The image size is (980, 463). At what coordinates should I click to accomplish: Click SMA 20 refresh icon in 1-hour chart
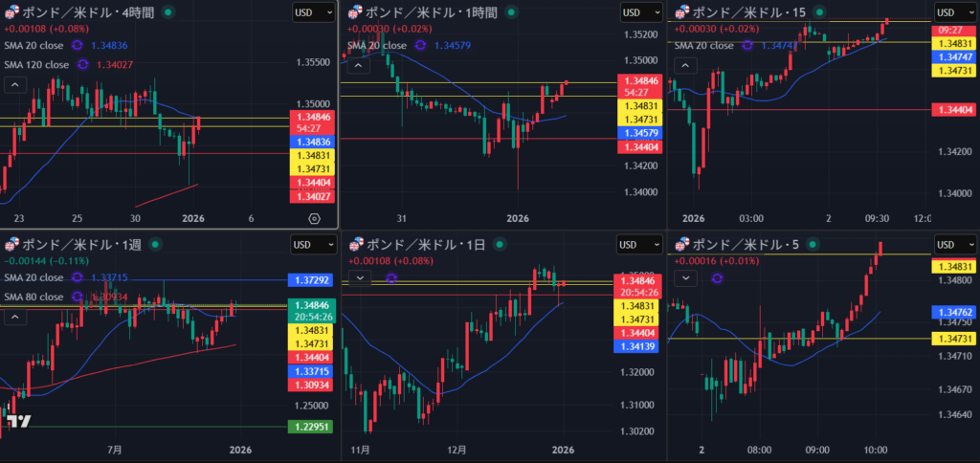[421, 45]
